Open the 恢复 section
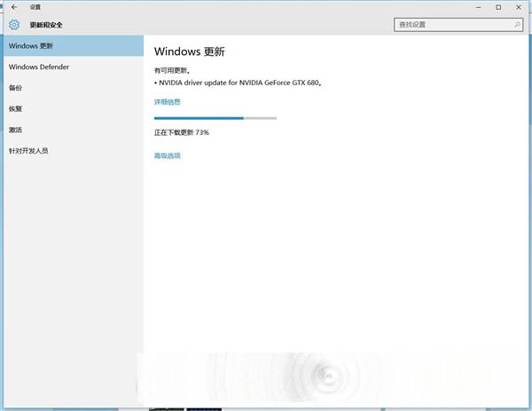 [x=16, y=109]
